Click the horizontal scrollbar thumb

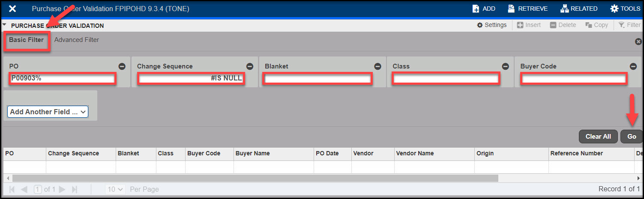coord(255,178)
